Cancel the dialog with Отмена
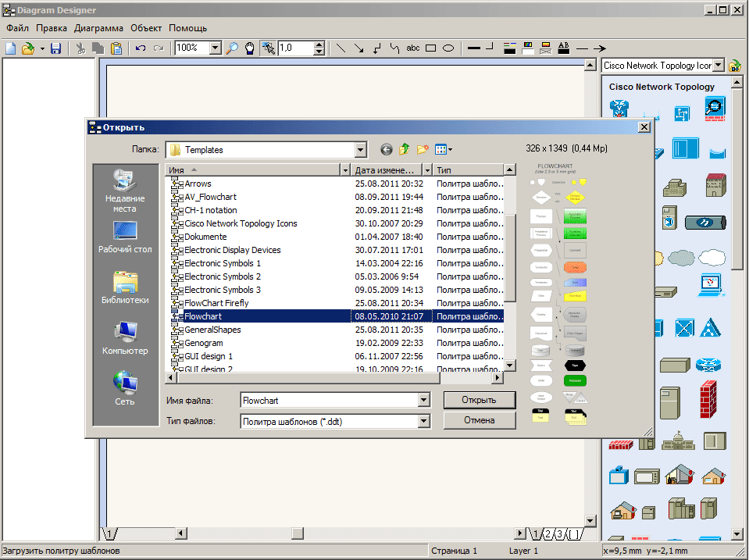Screen dimensions: 749x560 (x=479, y=420)
